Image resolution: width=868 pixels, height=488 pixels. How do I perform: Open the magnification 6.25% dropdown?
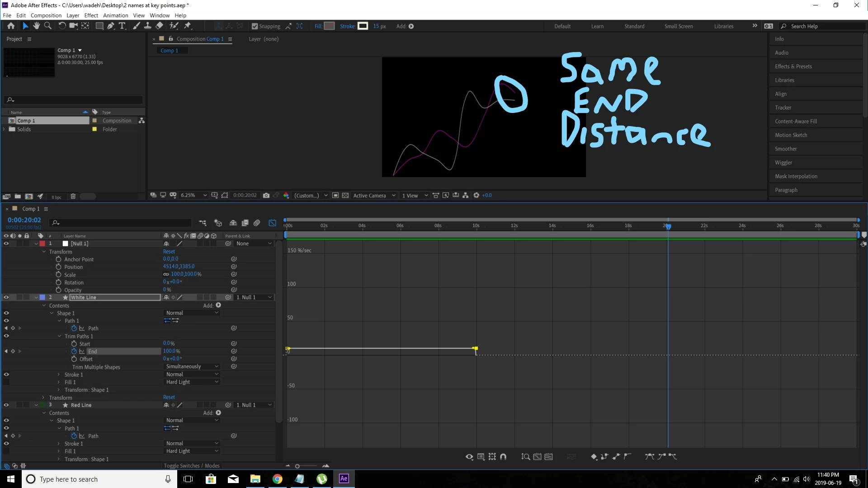pos(193,195)
